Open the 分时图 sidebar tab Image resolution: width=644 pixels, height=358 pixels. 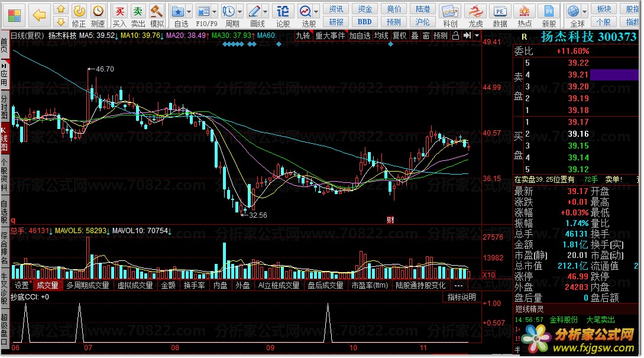point(4,107)
